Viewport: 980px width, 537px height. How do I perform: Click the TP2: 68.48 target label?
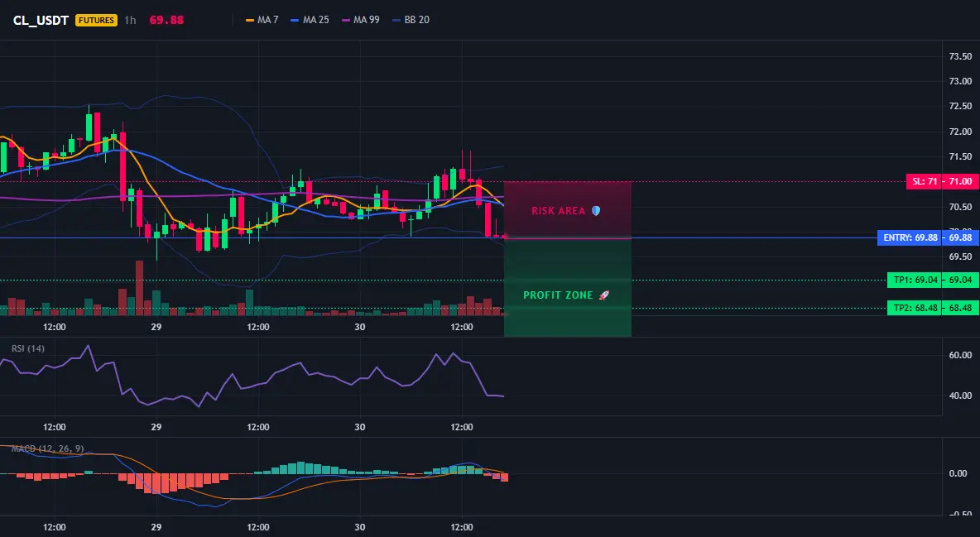click(x=915, y=308)
